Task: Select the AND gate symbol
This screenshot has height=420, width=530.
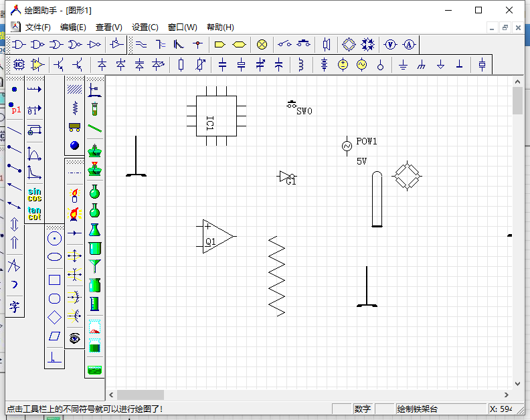Action: (x=19, y=45)
